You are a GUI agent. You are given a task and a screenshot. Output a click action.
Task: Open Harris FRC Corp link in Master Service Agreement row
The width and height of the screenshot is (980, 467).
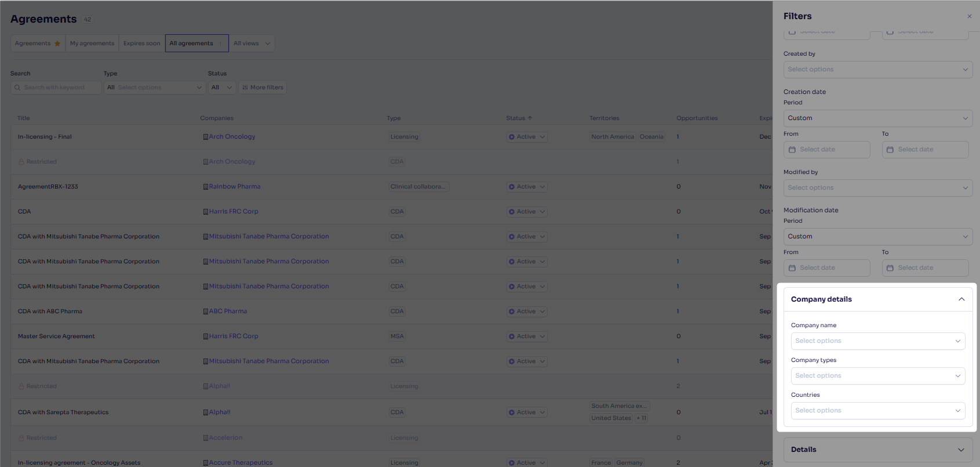[234, 336]
